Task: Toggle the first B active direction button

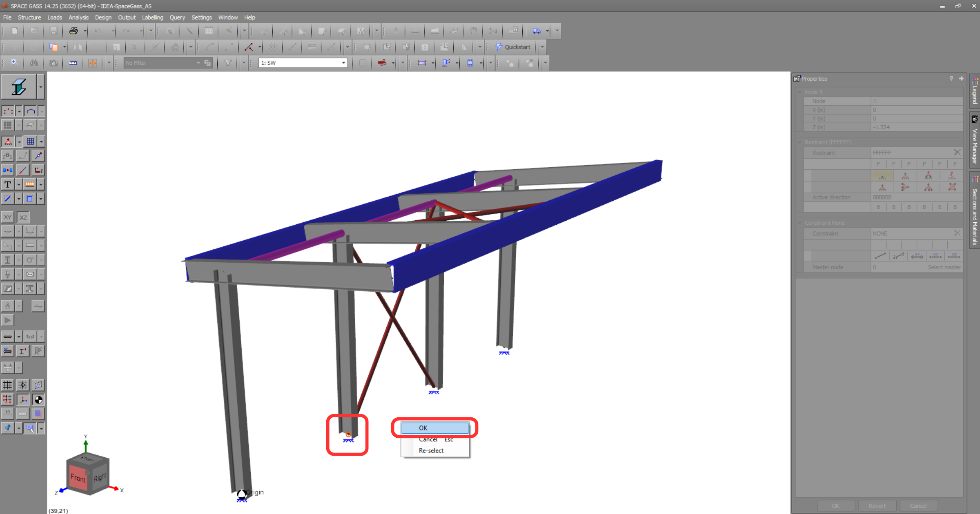Action: (x=878, y=207)
